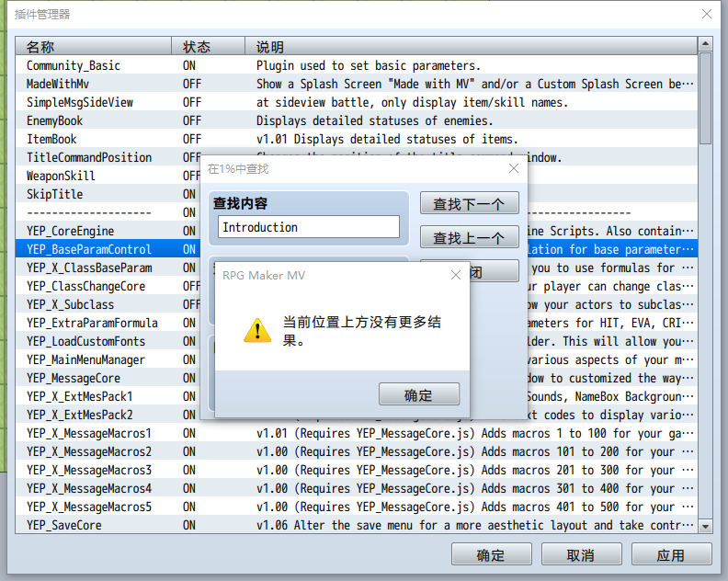
Task: Click ON status of YEP_X_MessageMacros1
Action: click(189, 433)
